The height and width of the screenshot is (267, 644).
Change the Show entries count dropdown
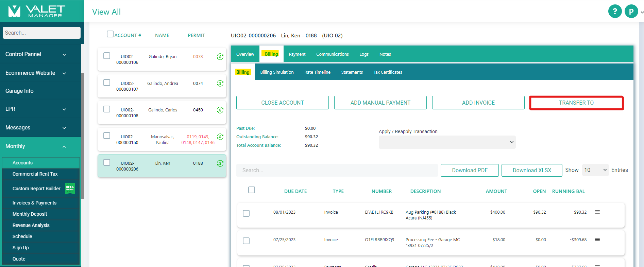point(595,170)
